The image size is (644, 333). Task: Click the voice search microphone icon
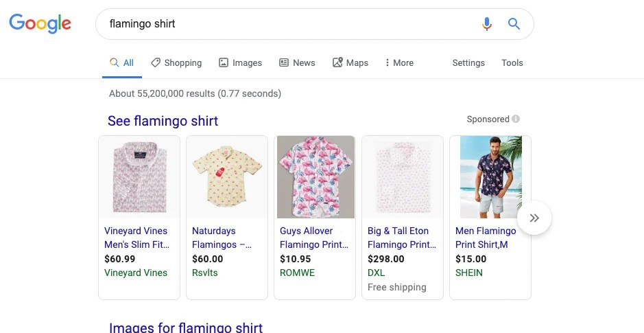[487, 24]
